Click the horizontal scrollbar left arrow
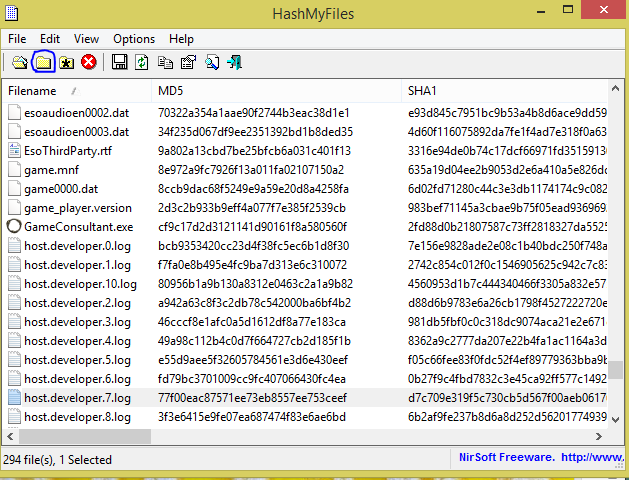This screenshot has width=629, height=480. pos(10,436)
